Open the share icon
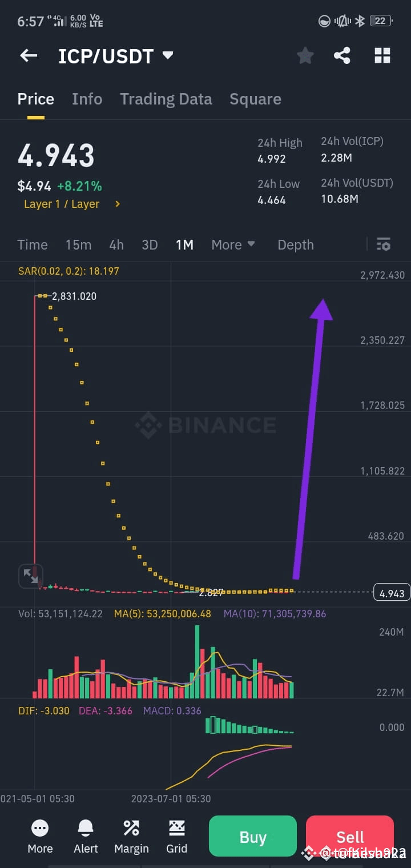411x868 pixels. (342, 55)
